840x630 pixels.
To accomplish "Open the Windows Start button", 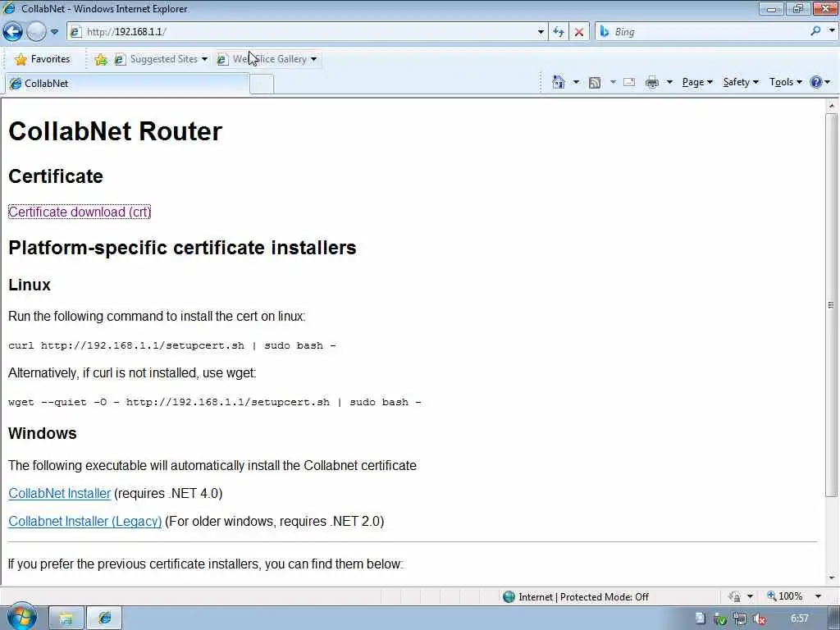I will [x=21, y=617].
